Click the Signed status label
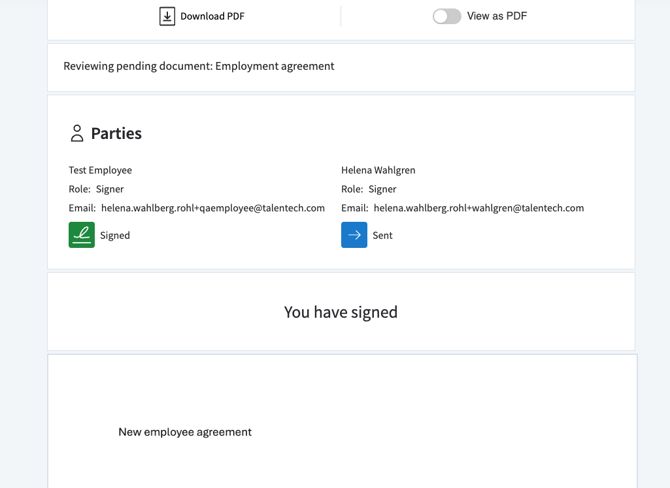This screenshot has width=670, height=488. tap(115, 236)
